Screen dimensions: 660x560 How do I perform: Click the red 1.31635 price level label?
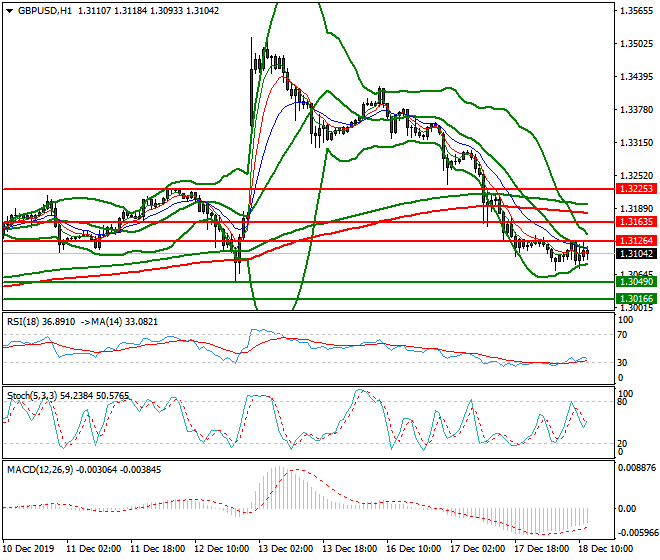(636, 221)
